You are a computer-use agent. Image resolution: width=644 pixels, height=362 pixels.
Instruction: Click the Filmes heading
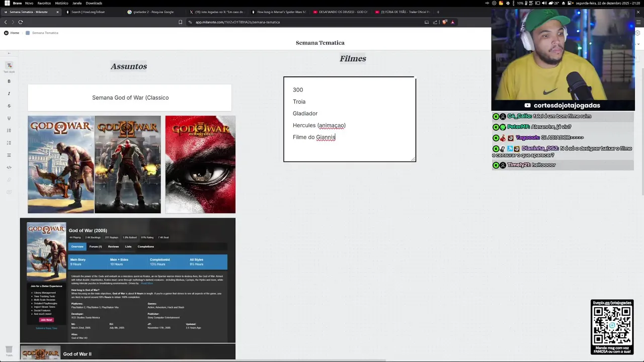pos(353,59)
